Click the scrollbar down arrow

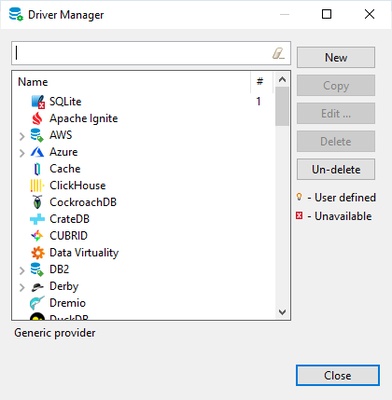tap(282, 312)
